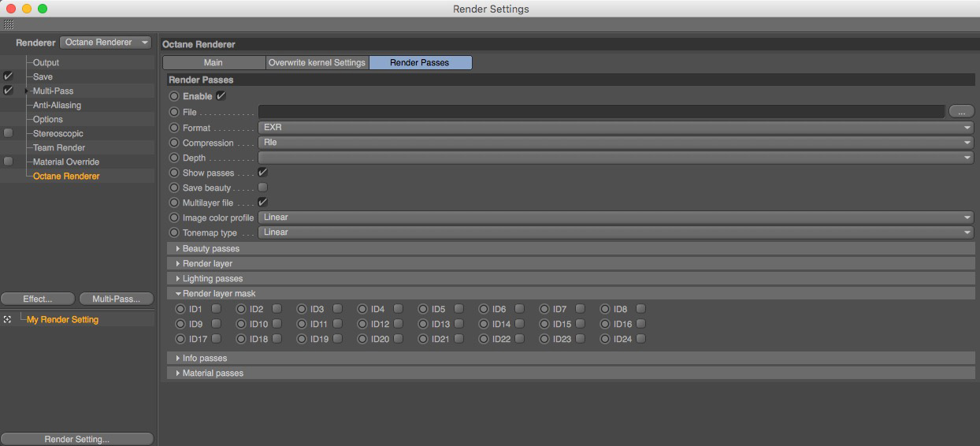The image size is (980, 446).
Task: Click the keyframe dot beside ID10
Action: tap(241, 324)
